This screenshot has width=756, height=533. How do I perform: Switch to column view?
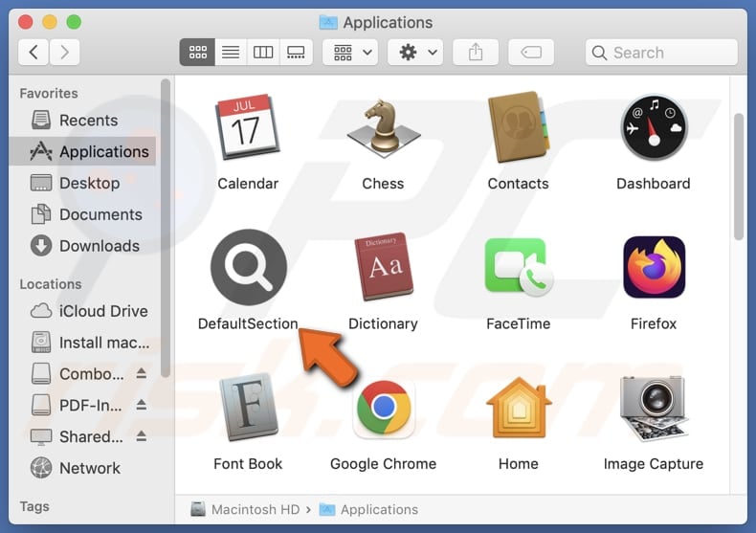pyautogui.click(x=263, y=52)
